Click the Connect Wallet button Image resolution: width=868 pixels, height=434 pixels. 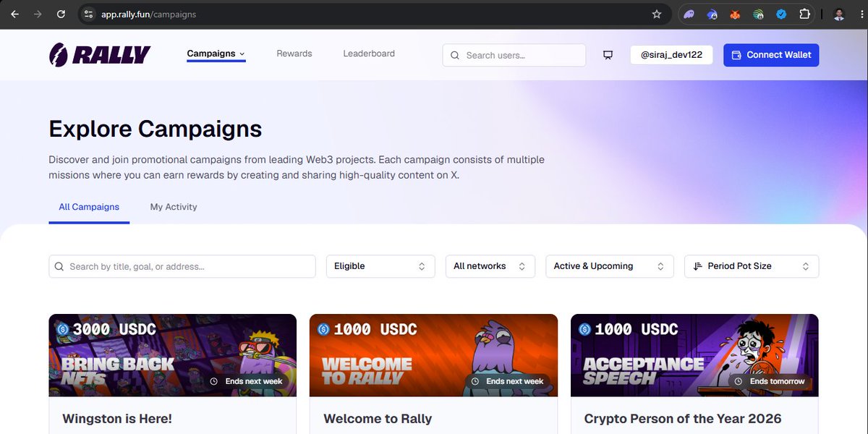click(x=771, y=55)
